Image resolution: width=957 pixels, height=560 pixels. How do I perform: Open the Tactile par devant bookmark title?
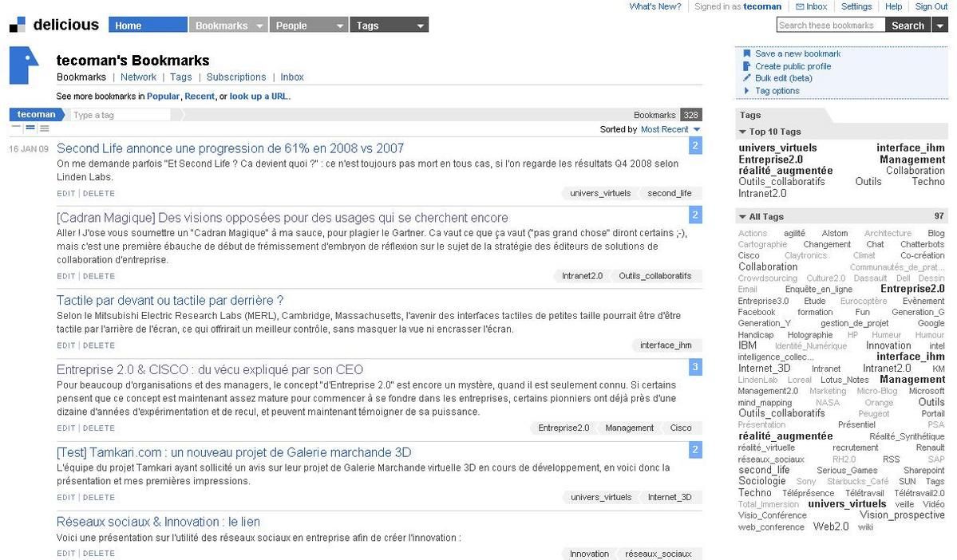pos(170,300)
